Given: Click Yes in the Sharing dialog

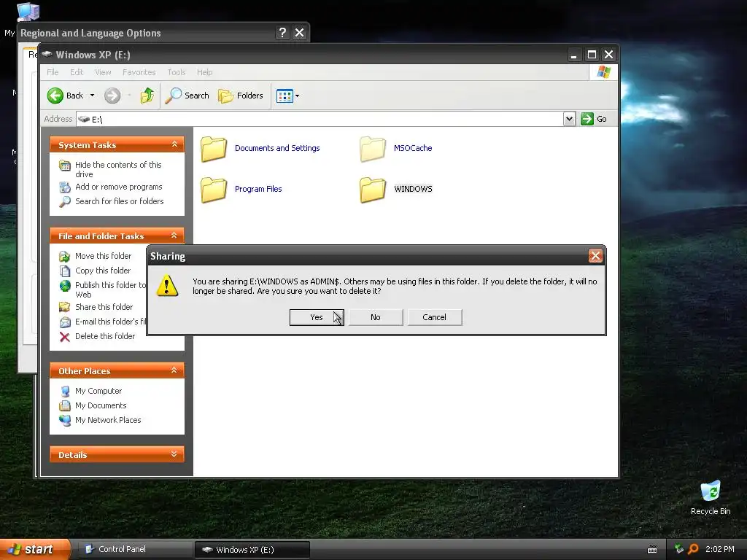Looking at the screenshot, I should coord(317,317).
